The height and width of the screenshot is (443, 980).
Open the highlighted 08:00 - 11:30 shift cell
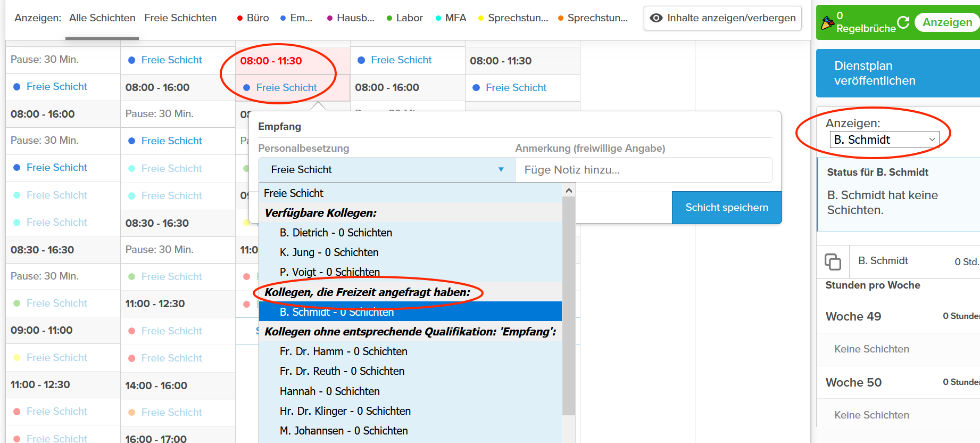[x=271, y=61]
